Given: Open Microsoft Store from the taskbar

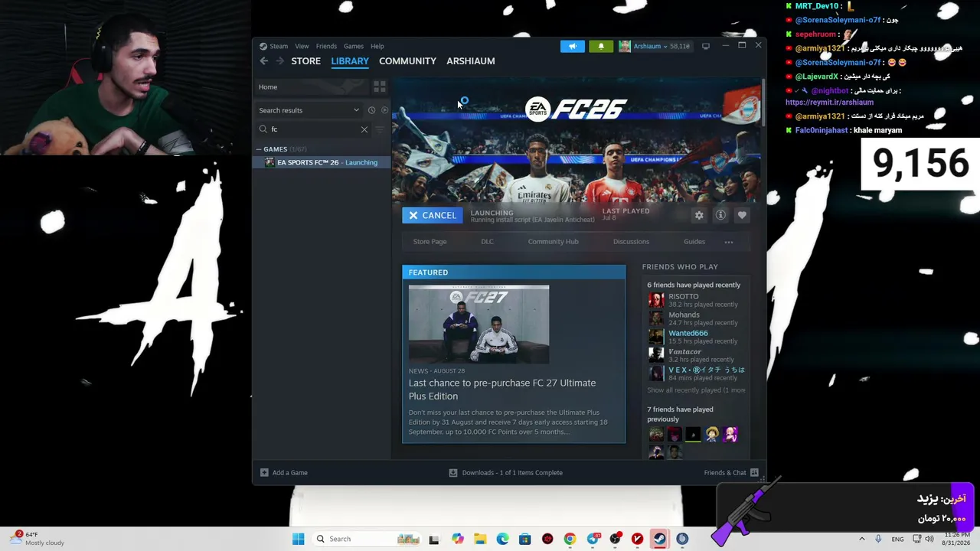Looking at the screenshot, I should click(524, 539).
